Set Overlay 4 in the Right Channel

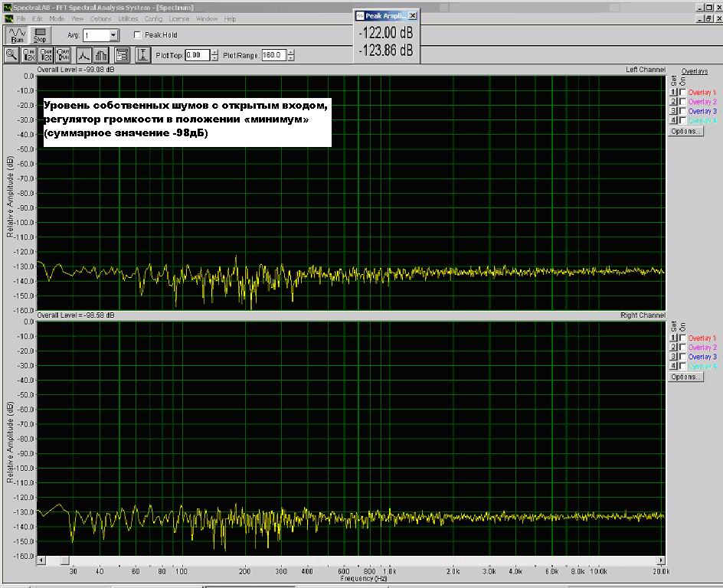point(674,366)
